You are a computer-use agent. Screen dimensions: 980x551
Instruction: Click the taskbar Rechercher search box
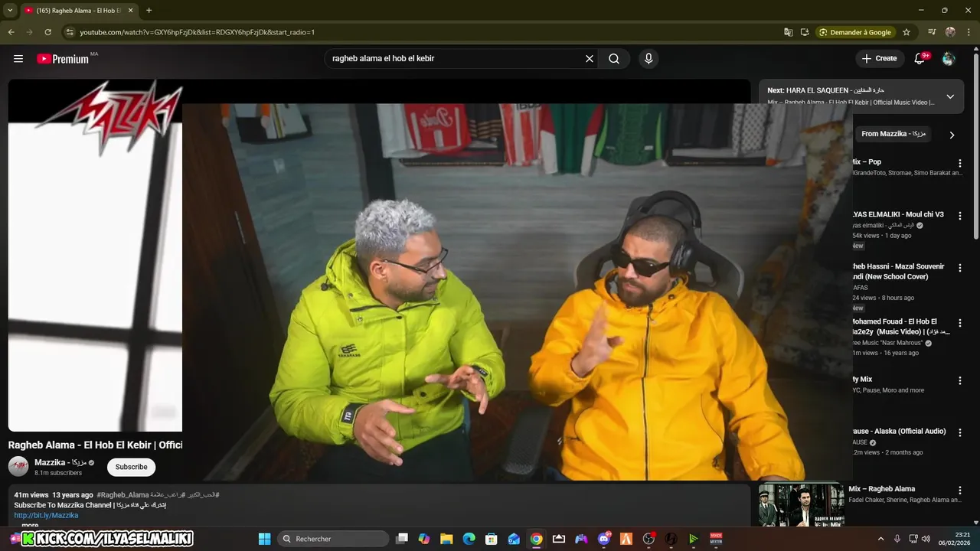[334, 539]
